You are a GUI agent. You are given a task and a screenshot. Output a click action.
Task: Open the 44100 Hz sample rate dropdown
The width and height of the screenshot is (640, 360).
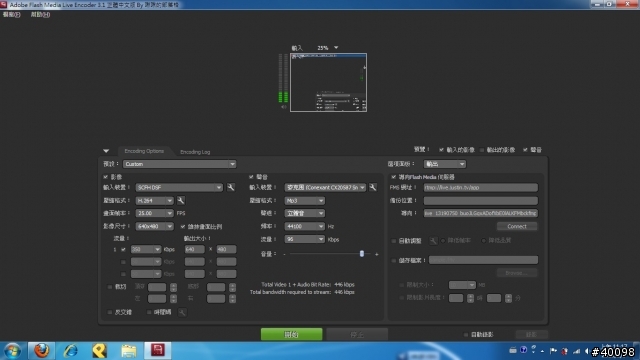pyautogui.click(x=304, y=226)
